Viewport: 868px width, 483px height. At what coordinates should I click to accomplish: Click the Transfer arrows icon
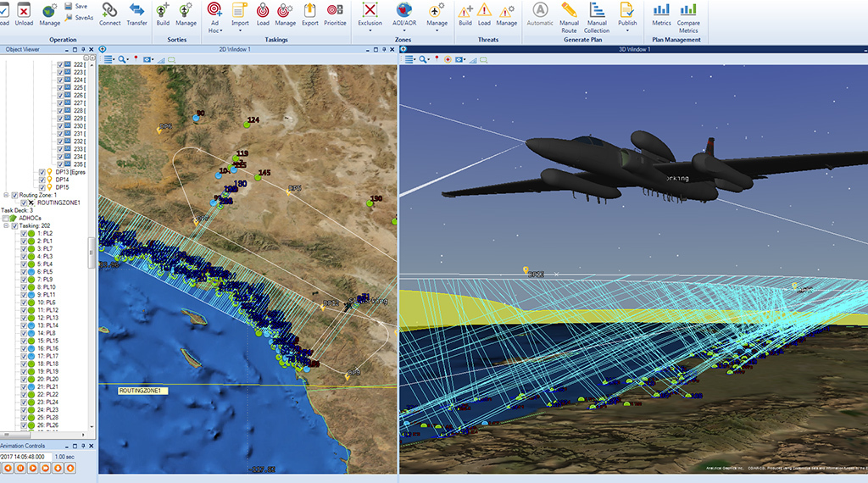(136, 10)
